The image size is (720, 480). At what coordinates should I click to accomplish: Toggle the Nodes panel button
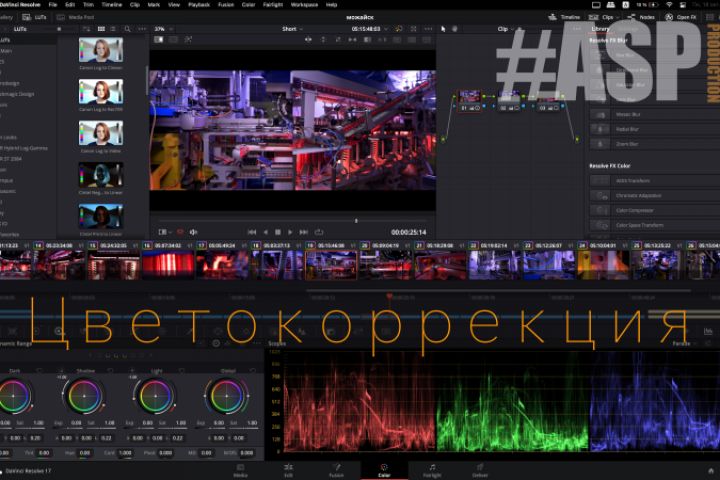click(641, 17)
